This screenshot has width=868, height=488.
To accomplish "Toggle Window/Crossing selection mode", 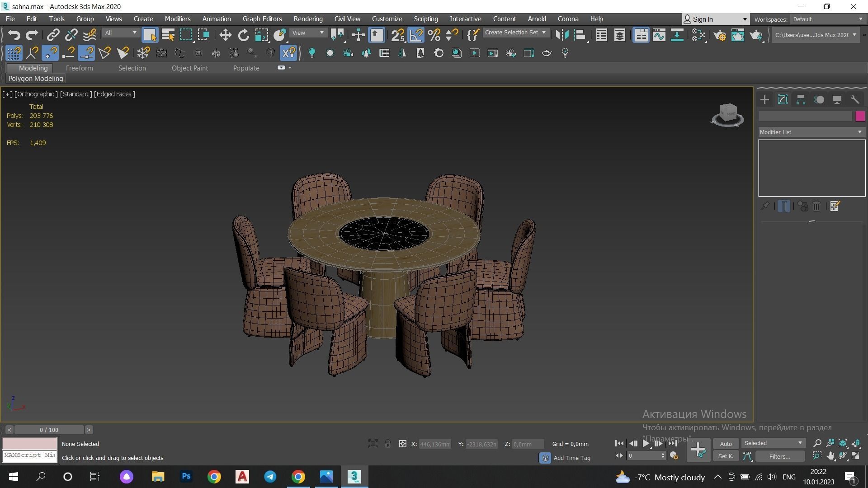I will click(203, 35).
